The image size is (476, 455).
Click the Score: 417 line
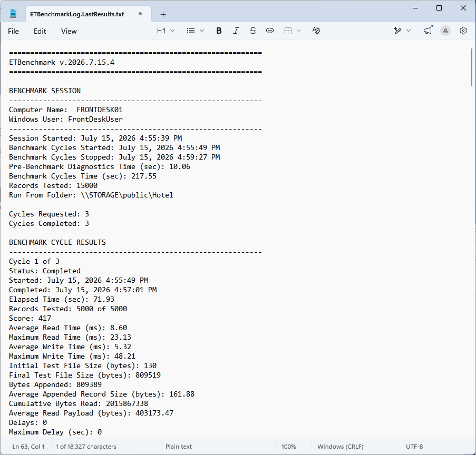click(x=30, y=318)
